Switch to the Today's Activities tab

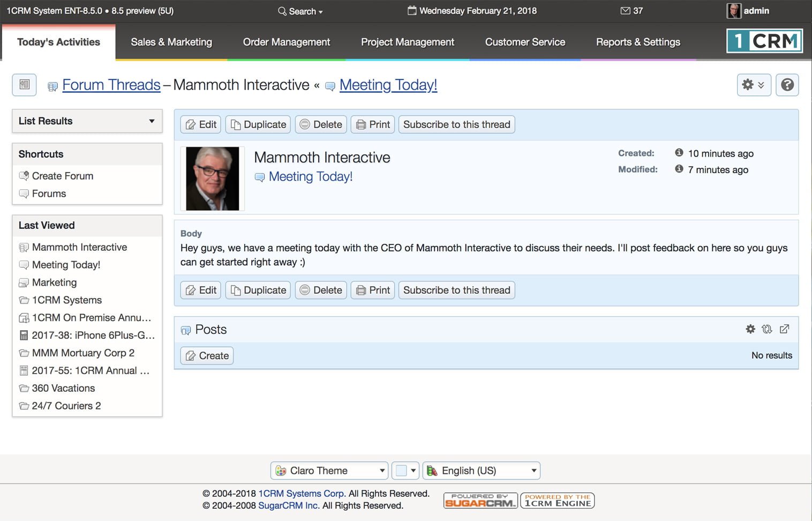coord(58,42)
